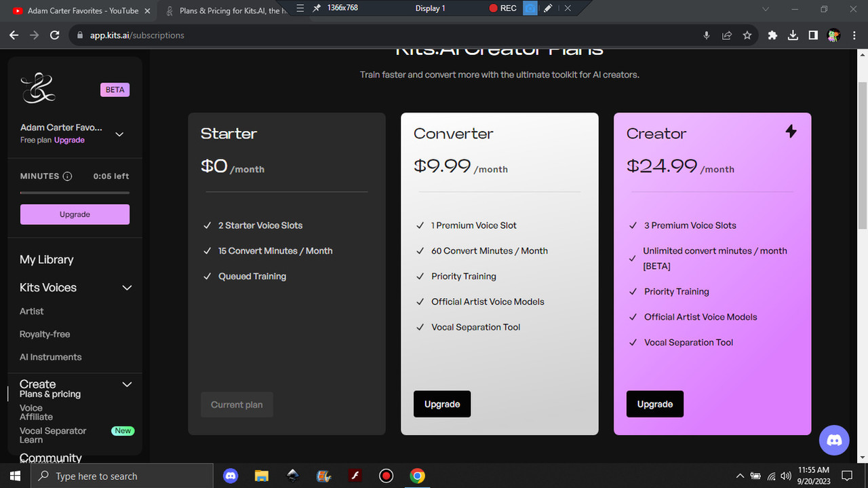Click the $9.99 /month price
This screenshot has width=868, height=488.
click(460, 166)
